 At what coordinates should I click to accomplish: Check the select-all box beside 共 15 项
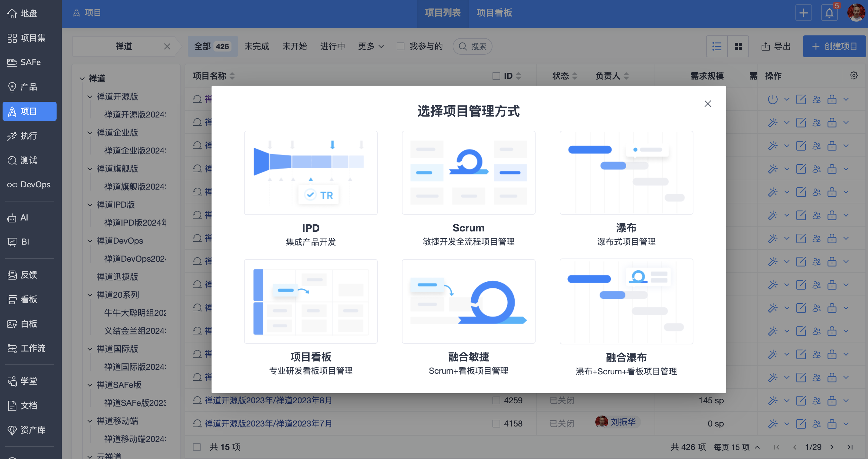coord(197,447)
